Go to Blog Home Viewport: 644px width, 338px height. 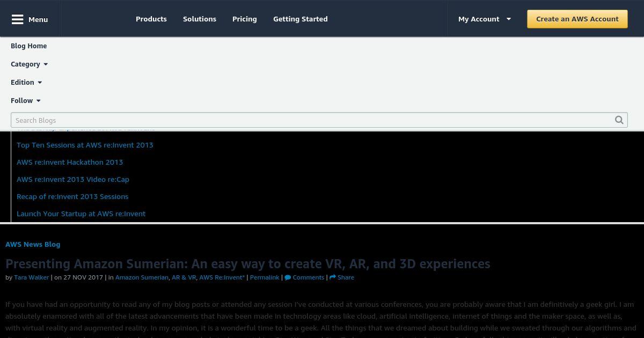[x=29, y=46]
